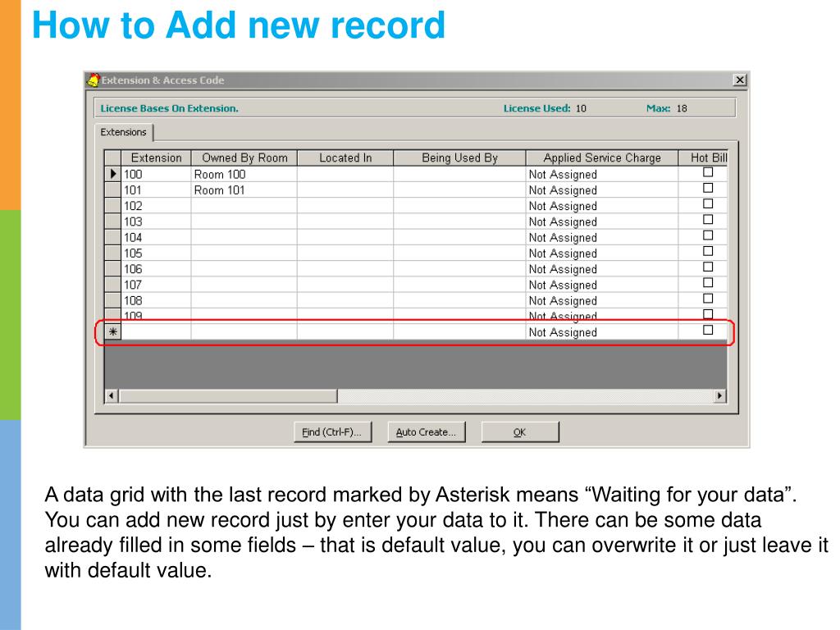840x630 pixels.
Task: Select the extension cell '106'
Action: [156, 269]
